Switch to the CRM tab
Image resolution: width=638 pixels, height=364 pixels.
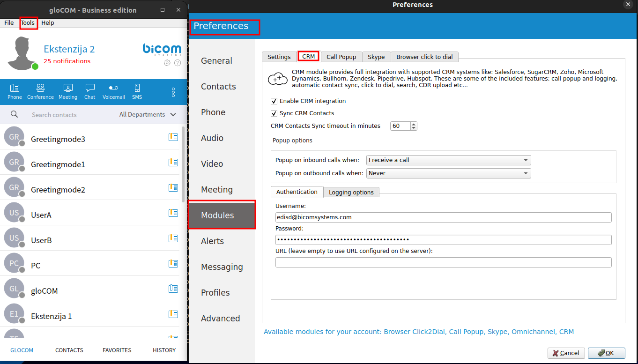click(x=309, y=56)
